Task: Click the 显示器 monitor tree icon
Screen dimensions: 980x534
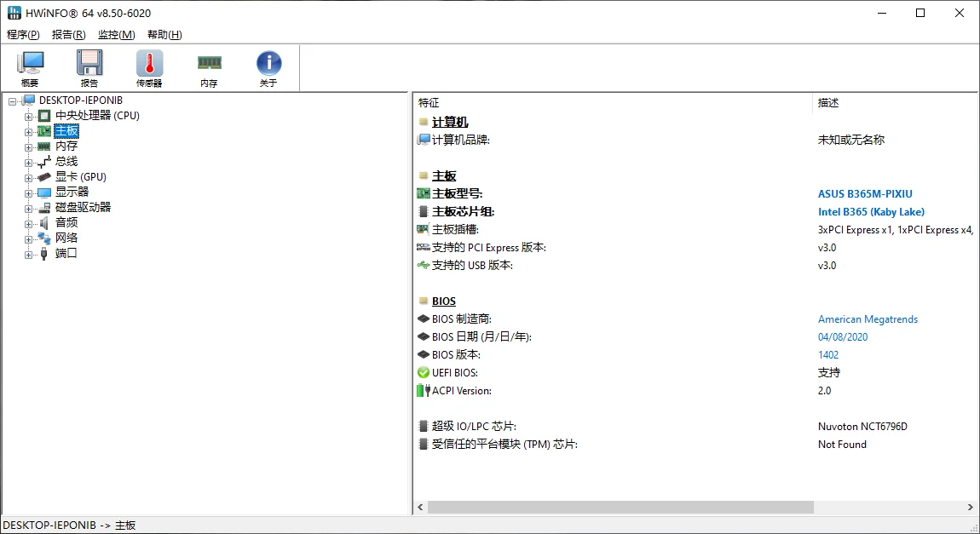Action: pos(44,192)
